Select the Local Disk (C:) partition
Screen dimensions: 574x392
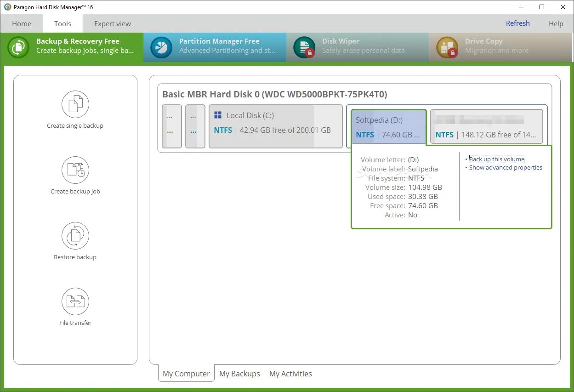276,126
